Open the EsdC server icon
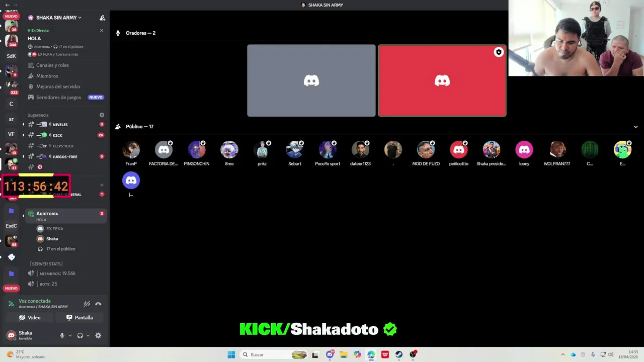The image size is (644, 362). pos(11,226)
